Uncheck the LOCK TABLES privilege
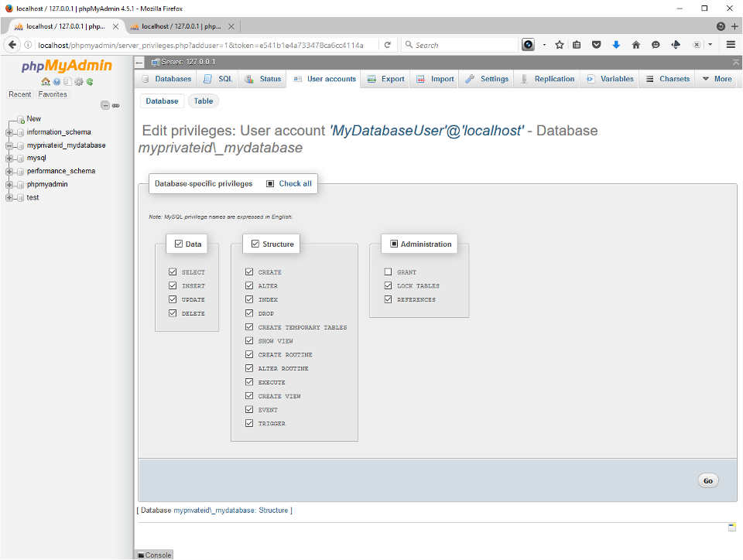This screenshot has width=743, height=560. pos(388,285)
